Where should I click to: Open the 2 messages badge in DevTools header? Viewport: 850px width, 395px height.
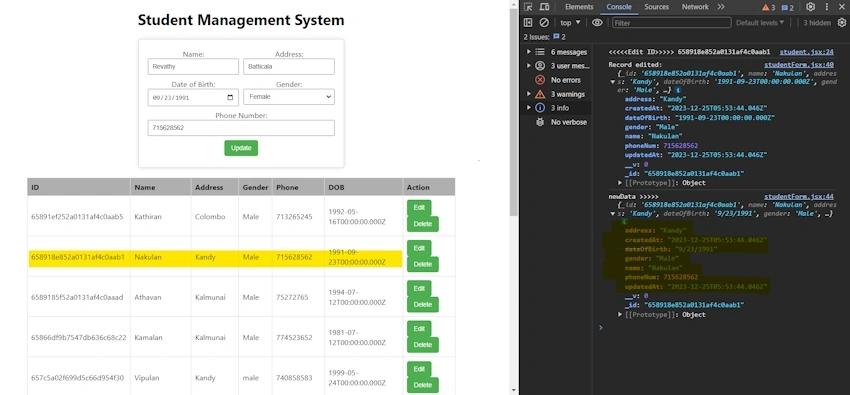pyautogui.click(x=788, y=8)
